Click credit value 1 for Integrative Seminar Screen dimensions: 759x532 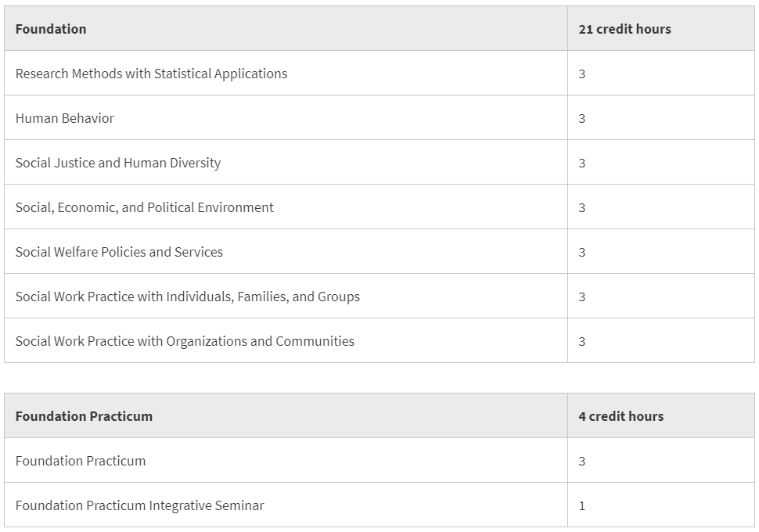(x=582, y=506)
